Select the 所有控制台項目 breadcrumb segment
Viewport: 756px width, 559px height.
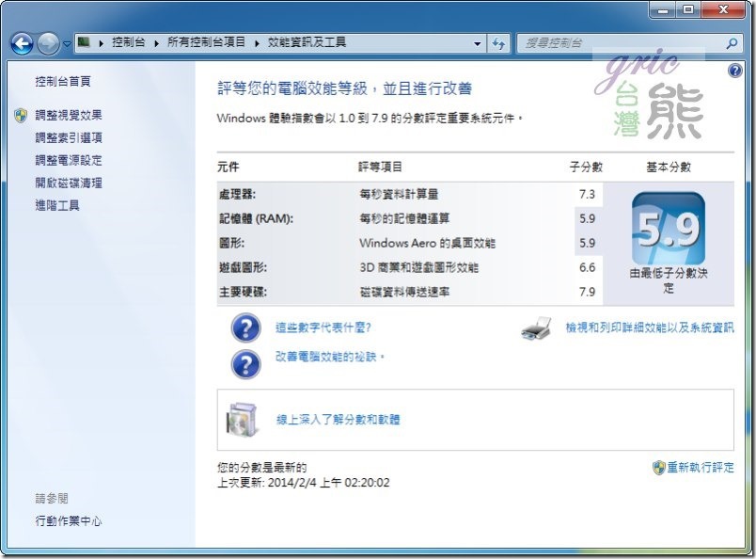(x=206, y=42)
